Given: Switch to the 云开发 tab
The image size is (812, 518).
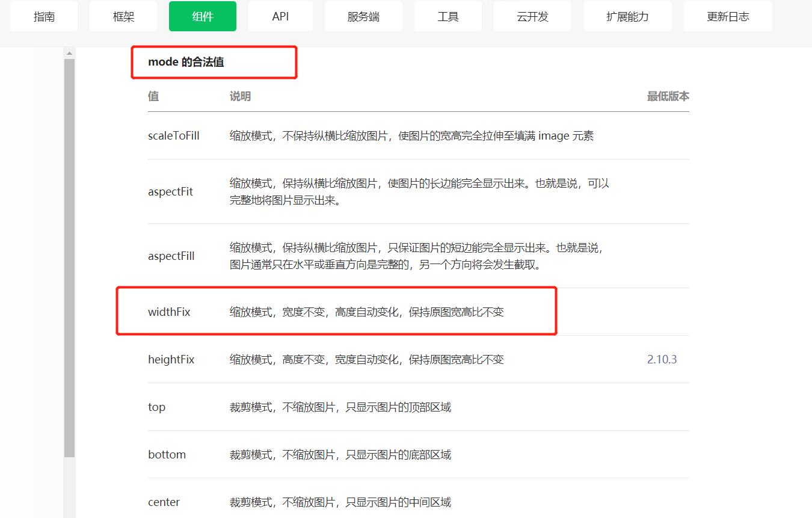Looking at the screenshot, I should click(532, 16).
